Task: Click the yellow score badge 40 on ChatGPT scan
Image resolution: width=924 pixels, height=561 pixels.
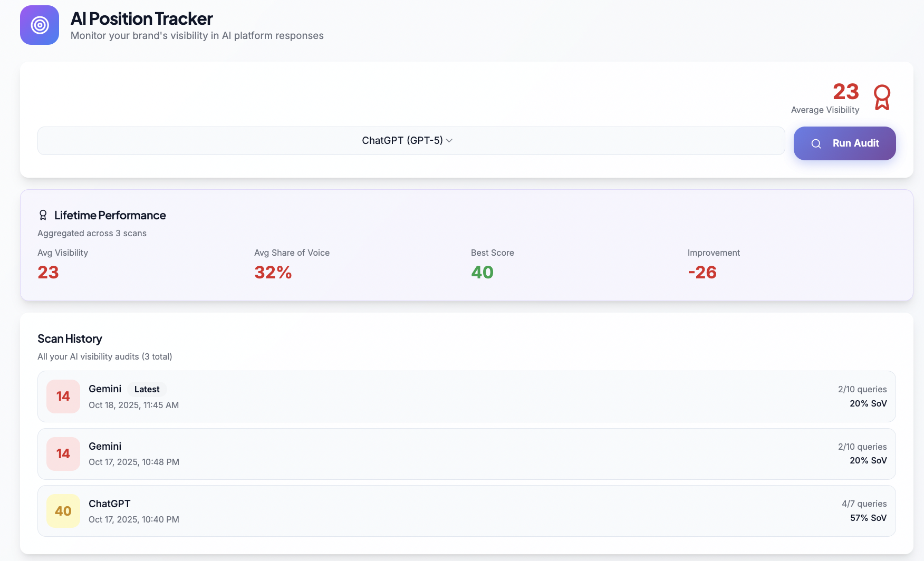Action: click(x=63, y=510)
